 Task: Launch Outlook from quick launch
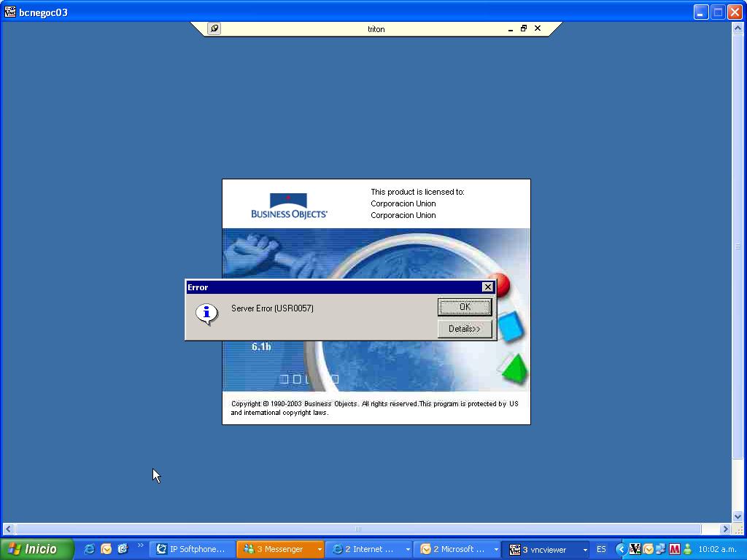click(x=106, y=549)
